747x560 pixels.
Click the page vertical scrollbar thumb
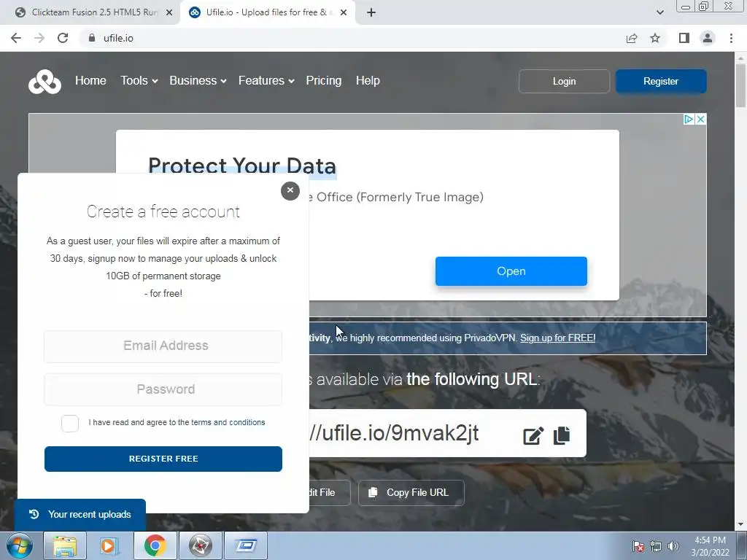point(740,86)
